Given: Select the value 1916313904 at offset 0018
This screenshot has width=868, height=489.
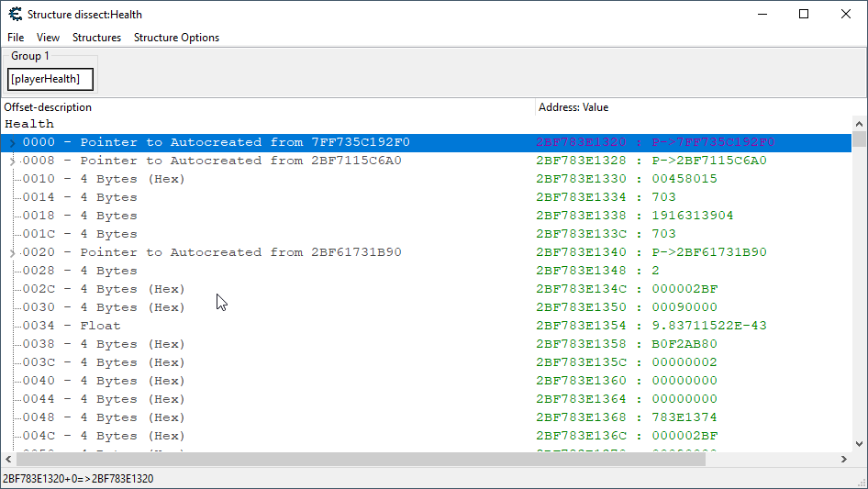Looking at the screenshot, I should (693, 216).
